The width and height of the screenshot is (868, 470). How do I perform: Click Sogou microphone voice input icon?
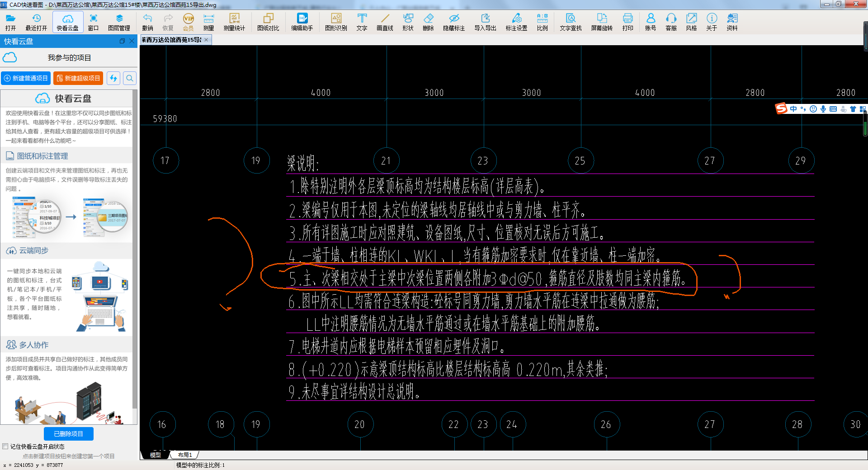(x=823, y=109)
